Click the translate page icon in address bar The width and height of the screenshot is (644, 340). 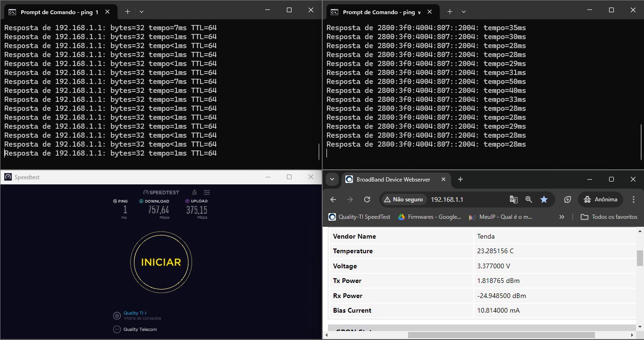point(514,199)
